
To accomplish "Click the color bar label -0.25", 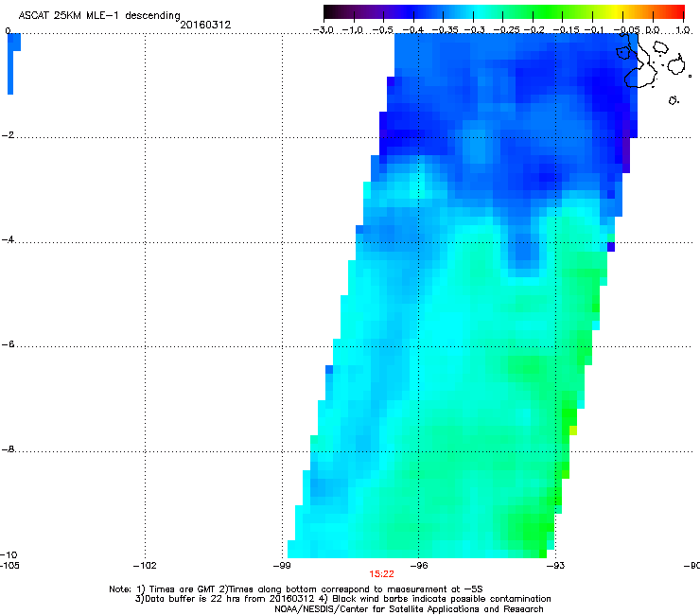I will pos(507,30).
